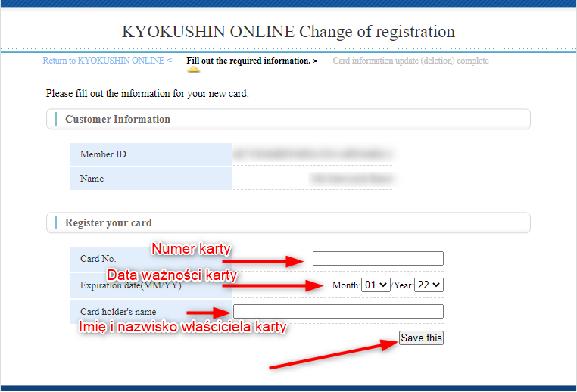Click the 'Card holder's name' label
The width and height of the screenshot is (577, 392).
[118, 312]
